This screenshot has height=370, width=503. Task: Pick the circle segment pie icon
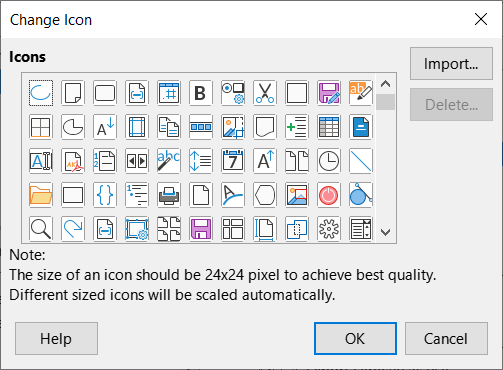pyautogui.click(x=73, y=127)
